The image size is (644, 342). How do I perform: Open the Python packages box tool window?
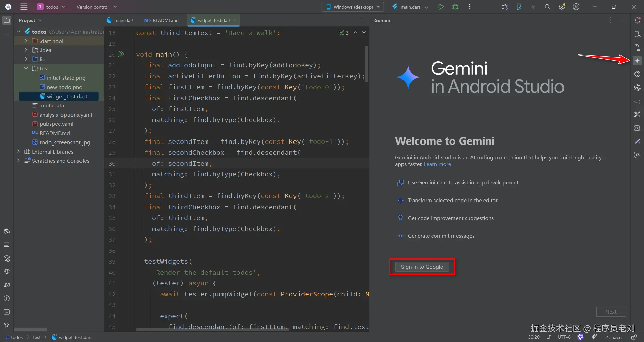click(x=7, y=258)
